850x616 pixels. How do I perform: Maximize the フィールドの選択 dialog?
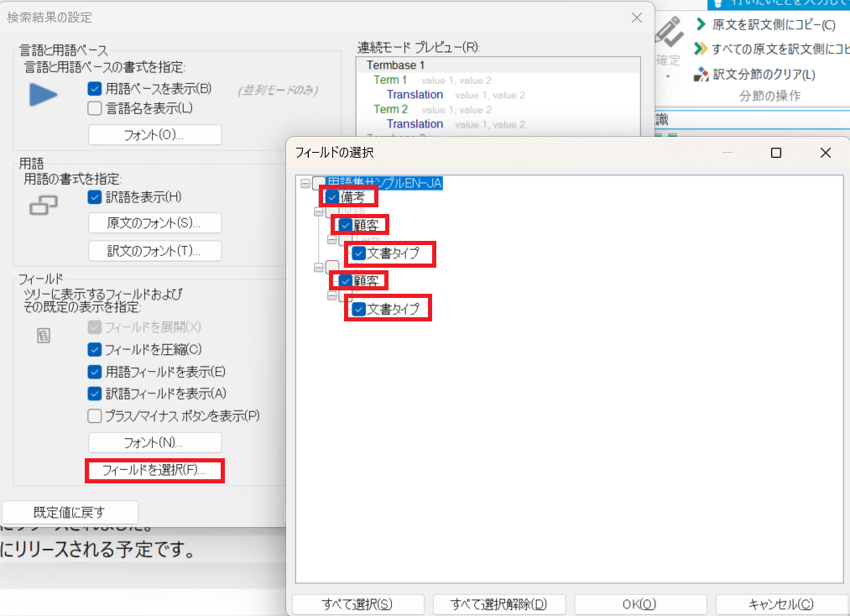[776, 153]
